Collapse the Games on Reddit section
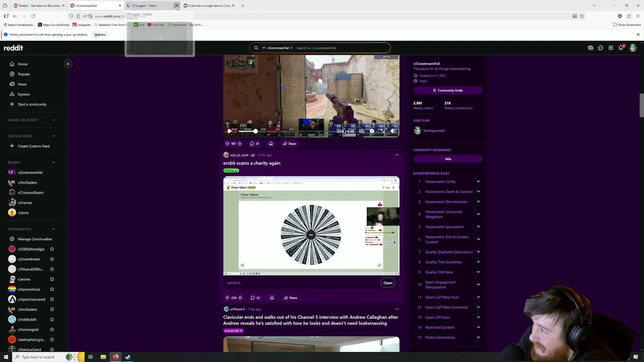The image size is (644, 362). point(53,120)
